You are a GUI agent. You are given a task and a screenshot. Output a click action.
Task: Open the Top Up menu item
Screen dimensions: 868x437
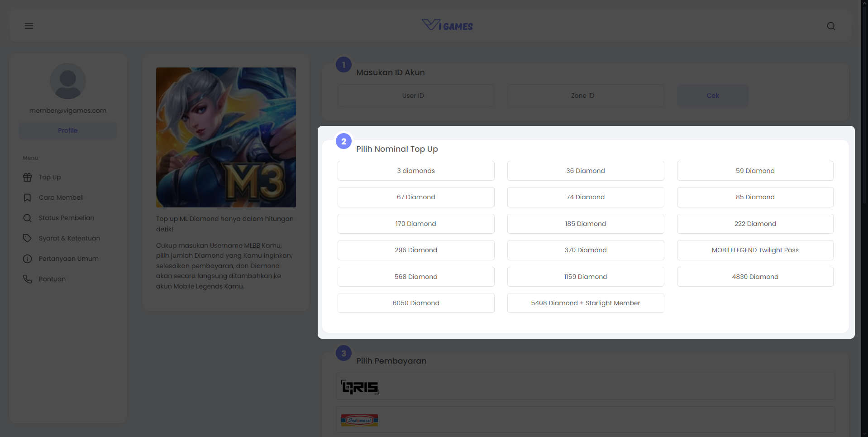coord(50,177)
